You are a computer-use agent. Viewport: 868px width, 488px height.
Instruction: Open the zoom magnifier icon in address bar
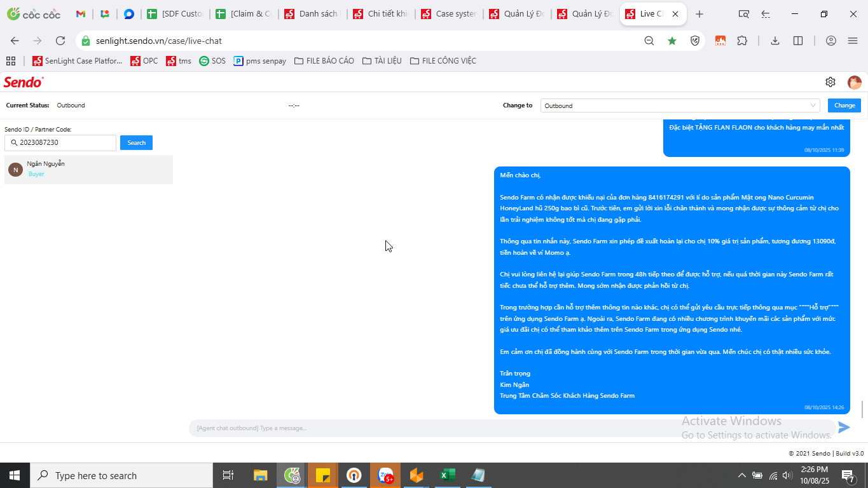point(649,41)
